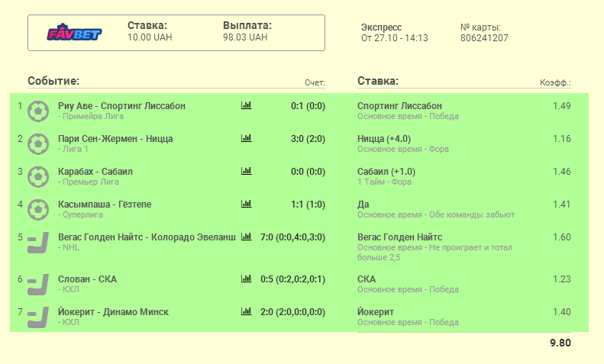Open statistics chart for Касымпаша - Гёзтепе
The height and width of the screenshot is (364, 604).
[x=246, y=204]
